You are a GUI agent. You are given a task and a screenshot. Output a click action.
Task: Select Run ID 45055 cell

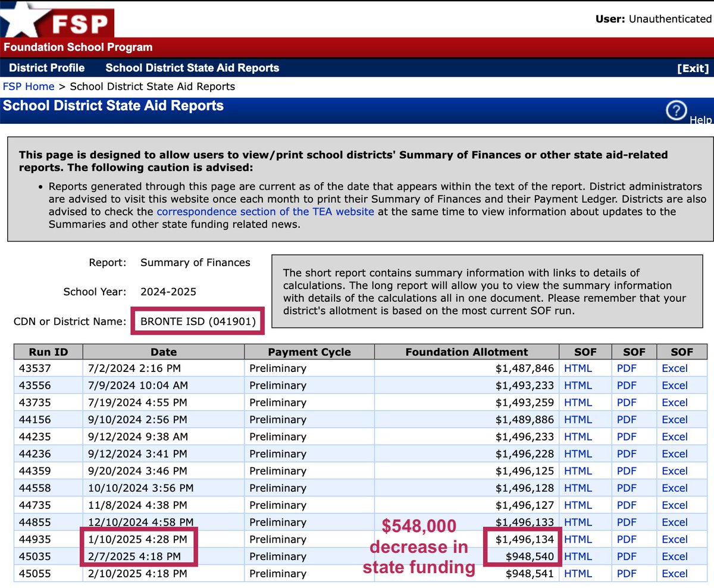[x=48, y=574]
